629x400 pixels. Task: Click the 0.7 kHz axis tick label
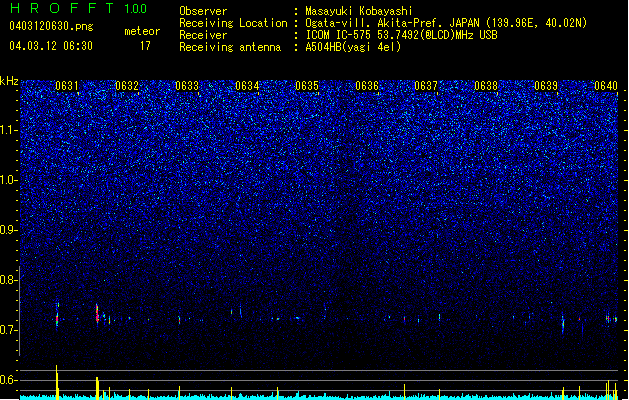pos(9,330)
